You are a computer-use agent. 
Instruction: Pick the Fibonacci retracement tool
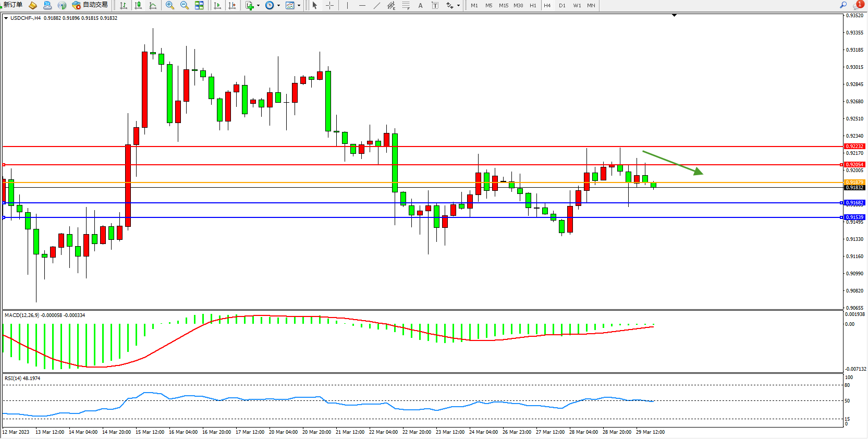(x=406, y=5)
